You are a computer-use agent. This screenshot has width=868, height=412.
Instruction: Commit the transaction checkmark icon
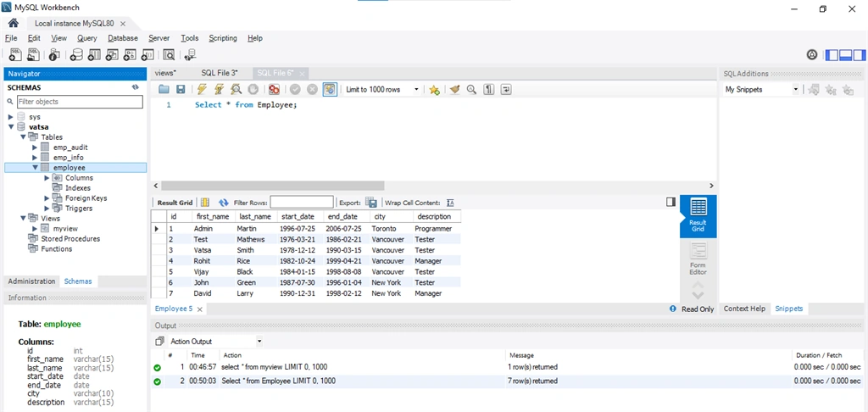pos(295,89)
